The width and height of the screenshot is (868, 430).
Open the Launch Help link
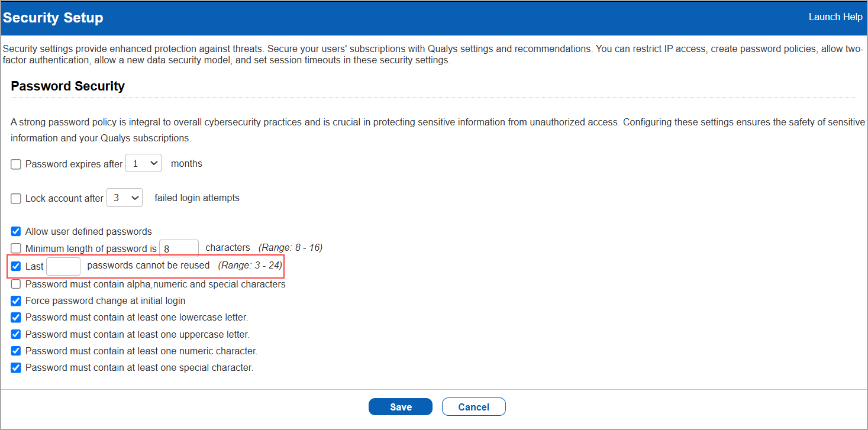point(835,17)
